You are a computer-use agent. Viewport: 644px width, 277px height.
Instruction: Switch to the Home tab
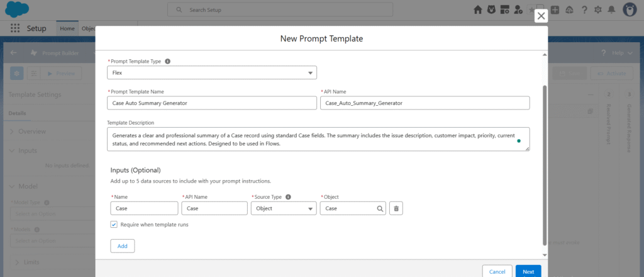click(67, 29)
